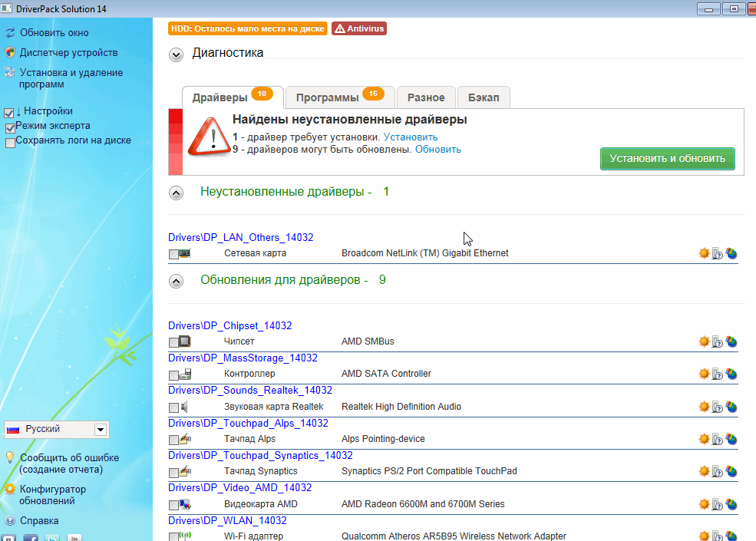The width and height of the screenshot is (756, 541).
Task: Enable Сохранять логи на диске
Action: tap(10, 143)
